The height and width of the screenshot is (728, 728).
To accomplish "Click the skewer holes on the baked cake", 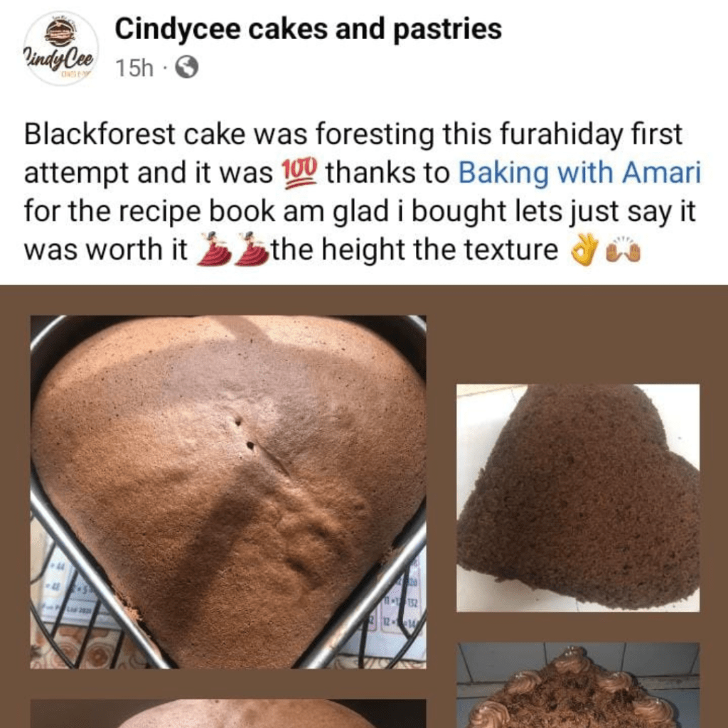I will [x=245, y=434].
